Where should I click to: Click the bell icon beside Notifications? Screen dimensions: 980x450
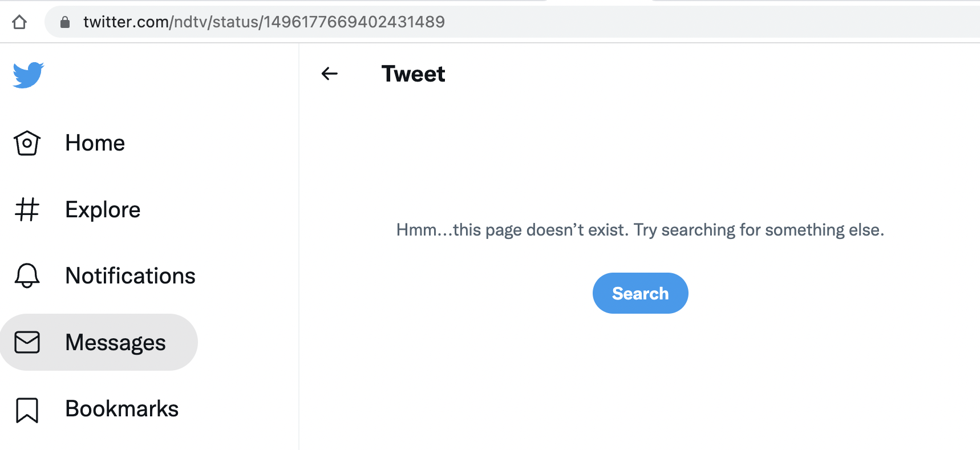(27, 276)
